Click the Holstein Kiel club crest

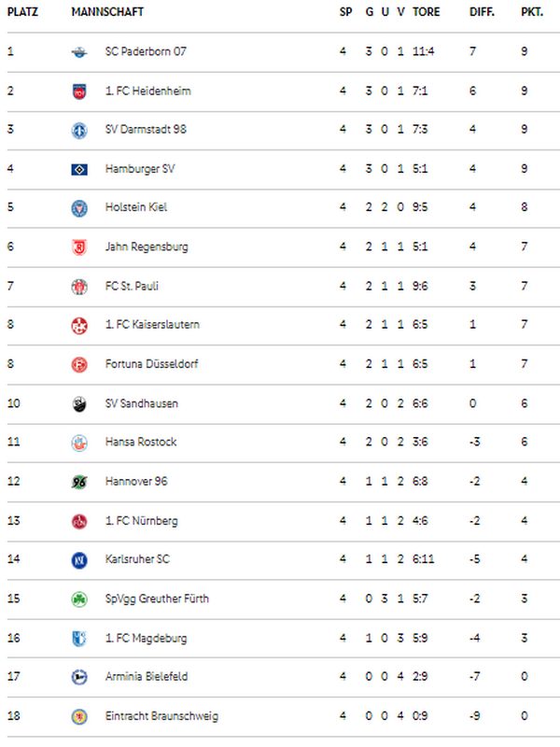click(x=79, y=207)
